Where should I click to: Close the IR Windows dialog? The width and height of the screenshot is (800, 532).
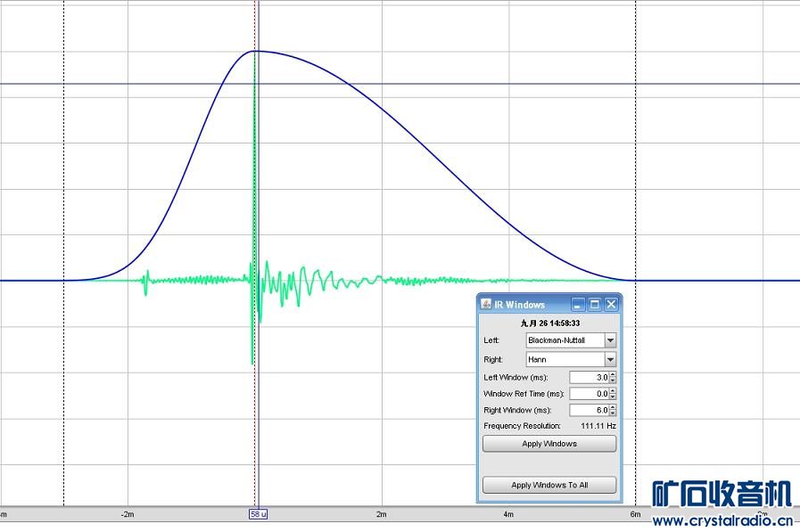coord(611,304)
